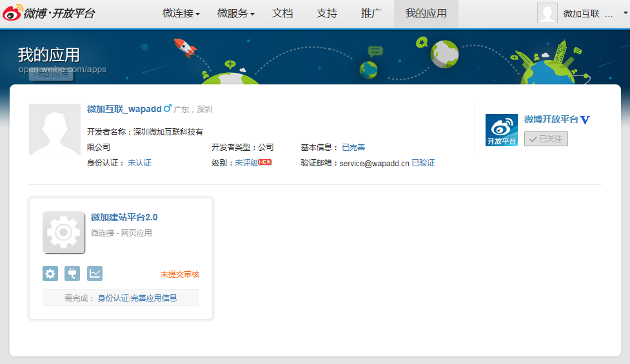Switch to 我的应用 tab
Image resolution: width=630 pixels, height=364 pixels.
(426, 14)
